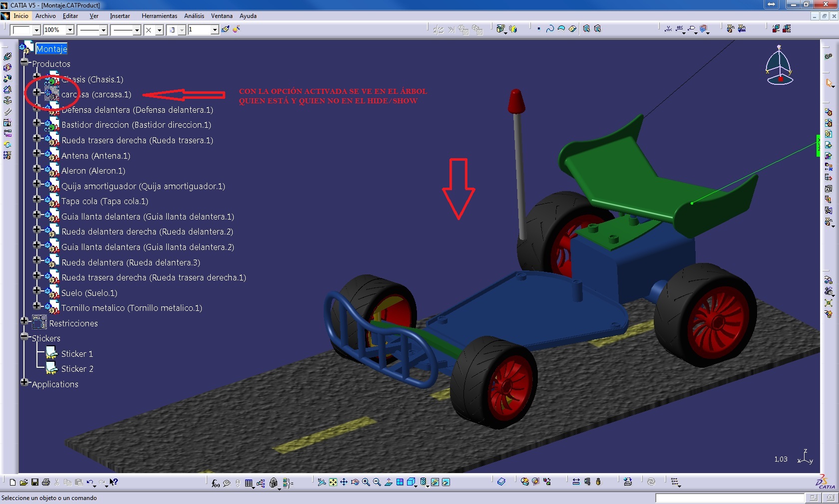Select the Pan tool icon
The height and width of the screenshot is (504, 839).
(344, 482)
